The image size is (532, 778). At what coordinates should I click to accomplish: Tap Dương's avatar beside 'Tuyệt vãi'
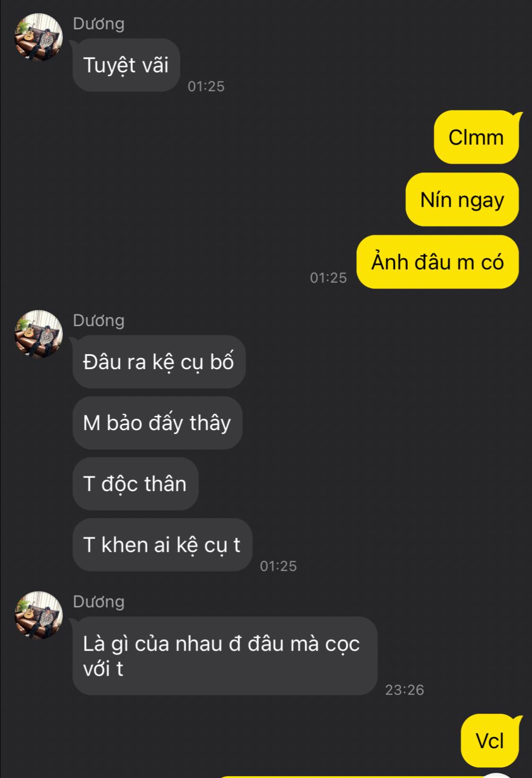pyautogui.click(x=39, y=37)
